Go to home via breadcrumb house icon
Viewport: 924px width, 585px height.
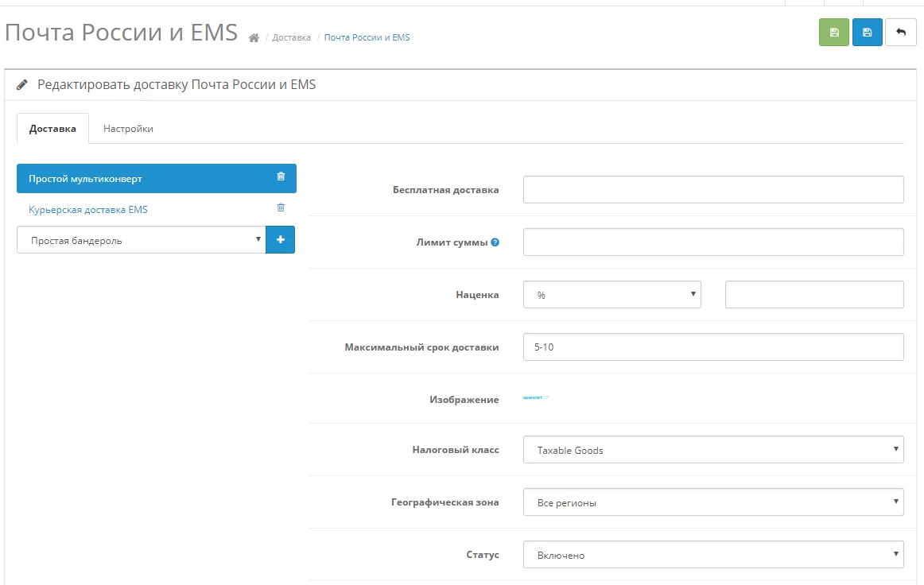click(x=254, y=37)
